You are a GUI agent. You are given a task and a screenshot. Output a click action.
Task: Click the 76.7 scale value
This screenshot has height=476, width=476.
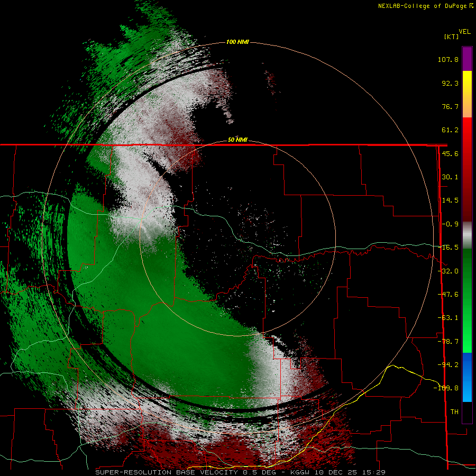point(450,106)
